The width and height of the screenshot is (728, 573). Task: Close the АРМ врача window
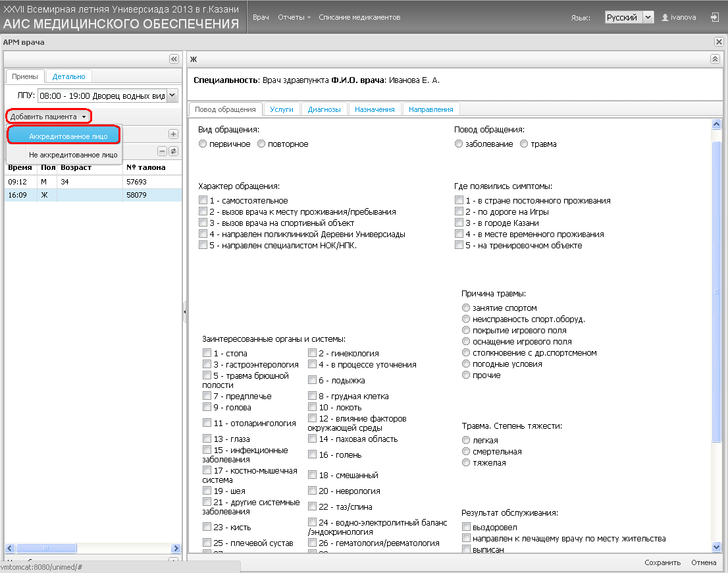coord(719,42)
